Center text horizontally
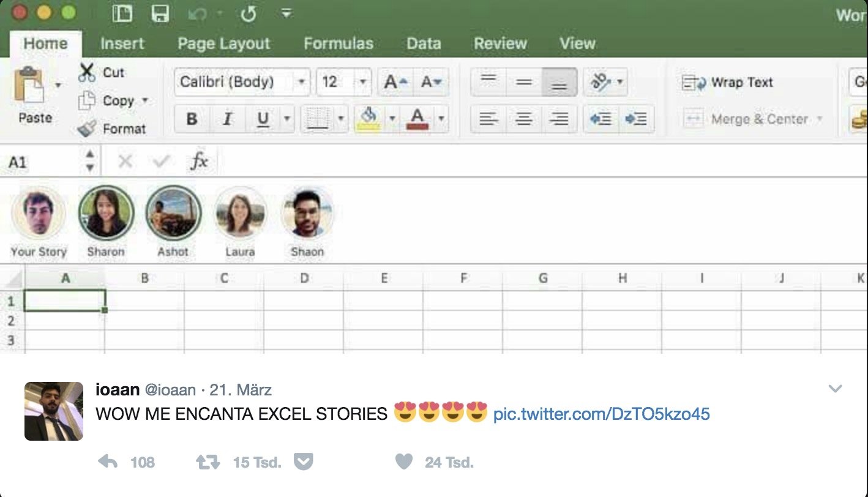 click(523, 119)
